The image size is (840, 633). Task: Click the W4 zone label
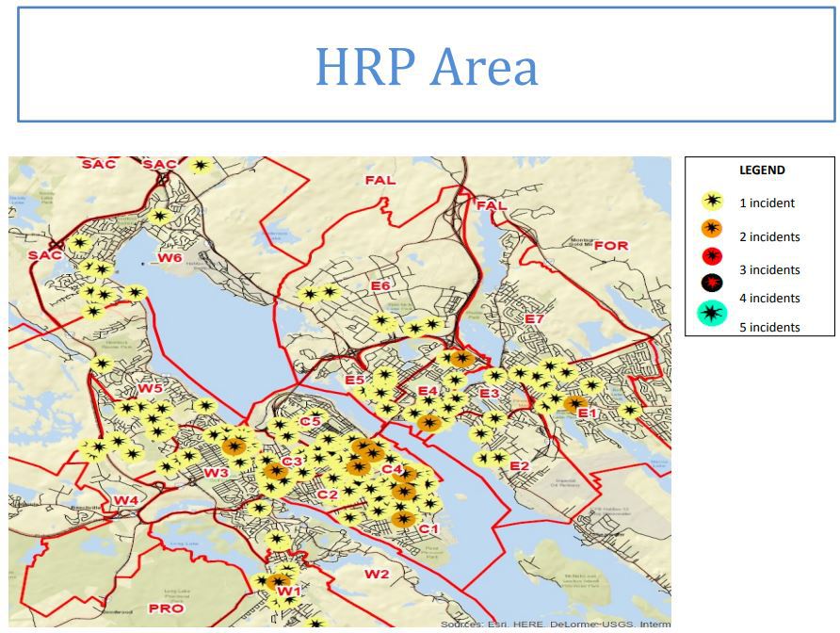126,500
